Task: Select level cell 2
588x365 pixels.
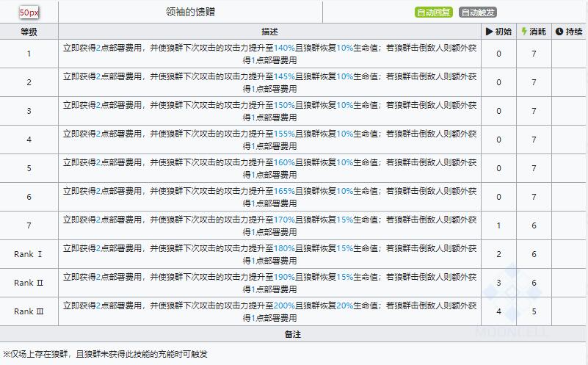Action: 29,82
